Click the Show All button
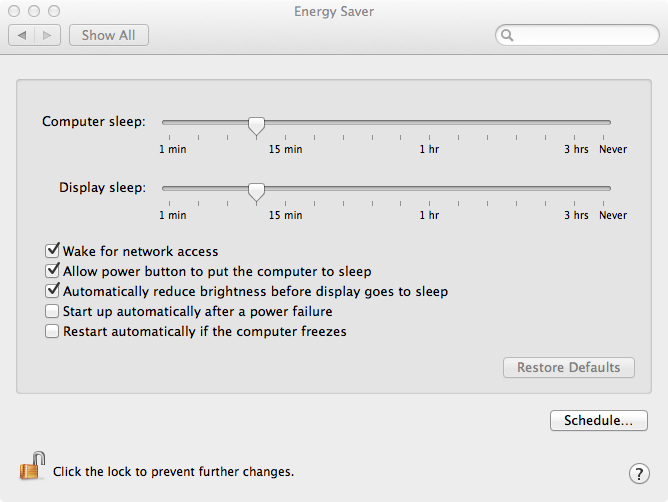Screen dimensions: 668x502 tap(109, 35)
